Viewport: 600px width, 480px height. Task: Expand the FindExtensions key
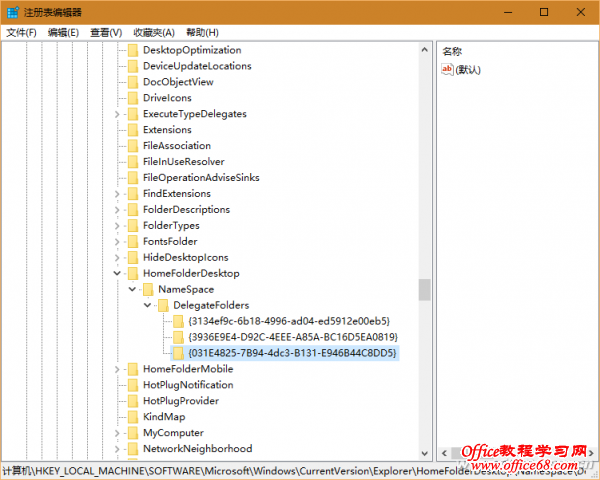(117, 194)
